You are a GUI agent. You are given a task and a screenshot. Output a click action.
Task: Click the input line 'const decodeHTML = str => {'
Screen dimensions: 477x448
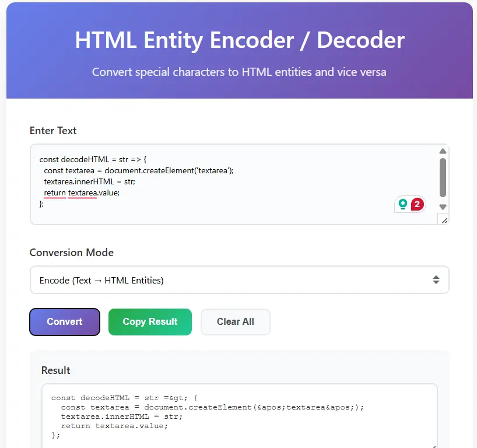pyautogui.click(x=93, y=159)
